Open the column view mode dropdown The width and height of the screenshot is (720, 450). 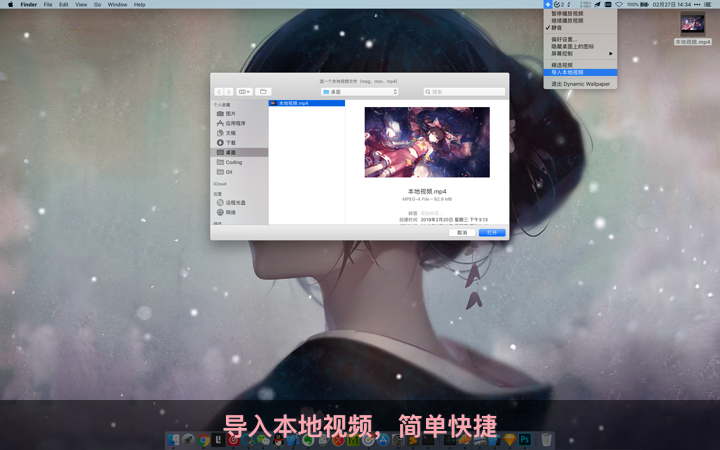[x=244, y=92]
